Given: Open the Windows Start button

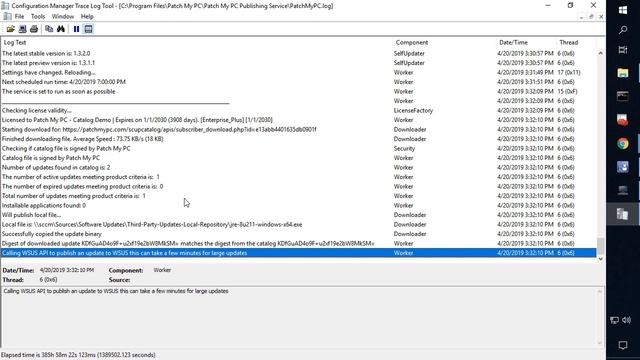Looking at the screenshot, I should point(623,10).
